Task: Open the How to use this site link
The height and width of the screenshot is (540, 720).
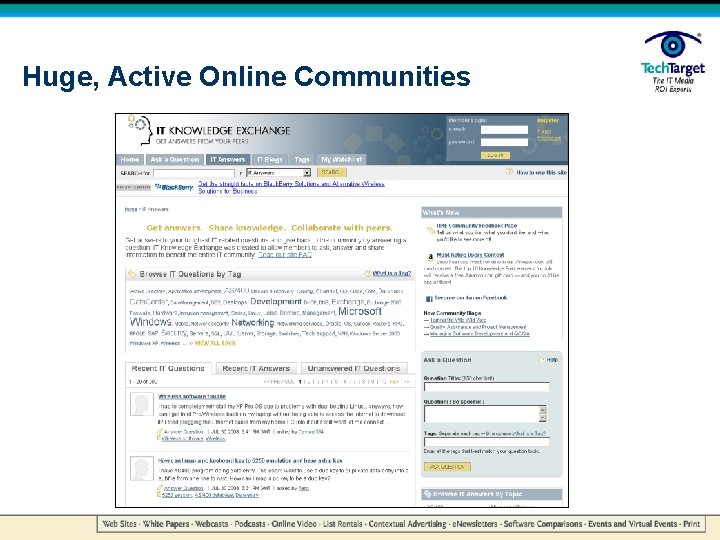Action: tap(541, 173)
